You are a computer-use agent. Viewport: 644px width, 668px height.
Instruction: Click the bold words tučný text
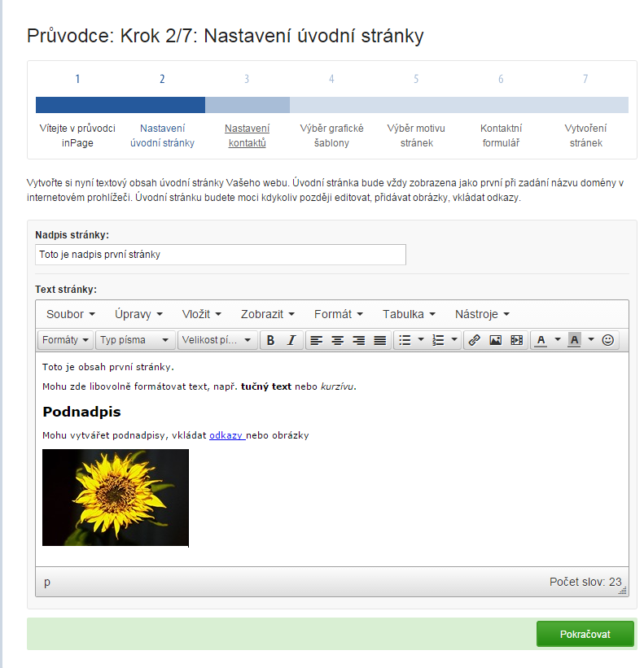coord(266,386)
